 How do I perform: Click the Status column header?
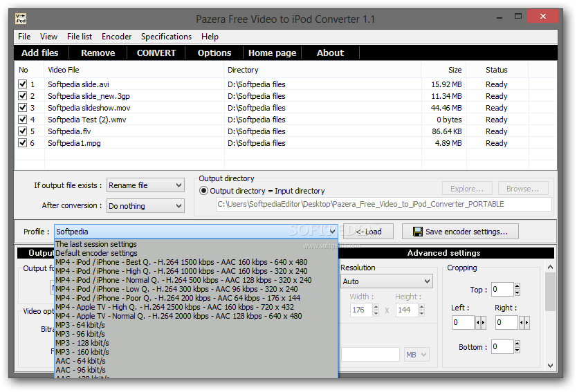click(x=497, y=70)
